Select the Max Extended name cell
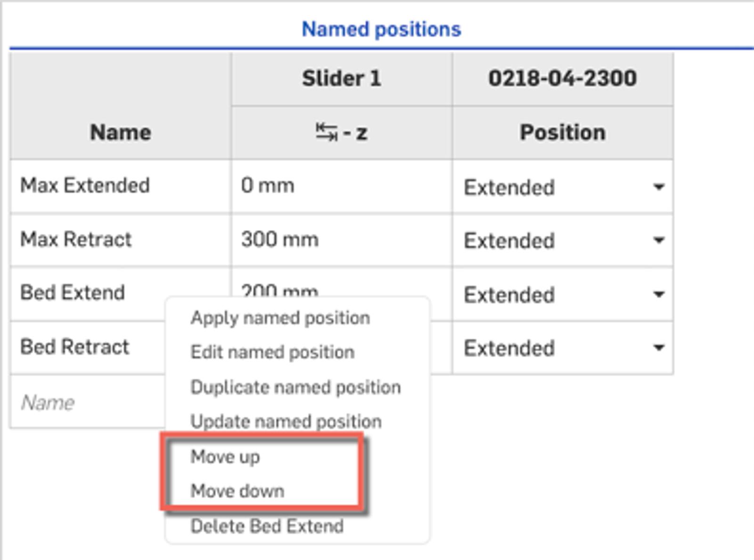Screen dimensions: 754x560 85,186
